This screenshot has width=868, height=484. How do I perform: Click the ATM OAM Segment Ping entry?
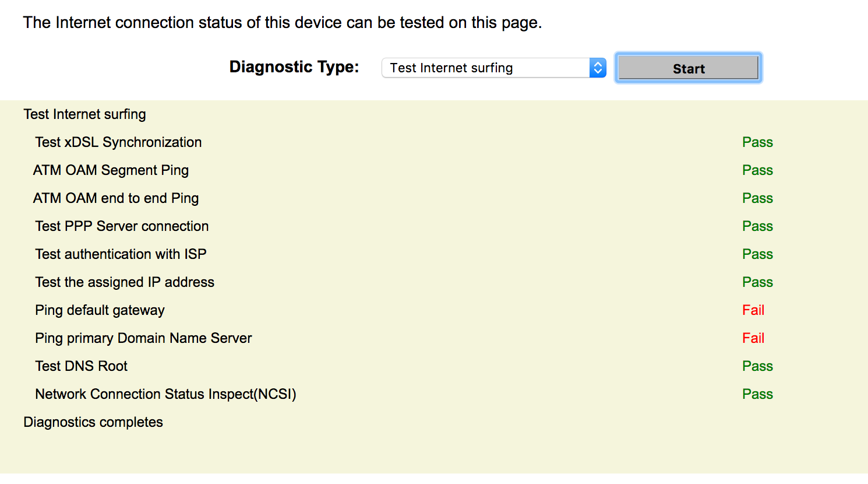111,170
